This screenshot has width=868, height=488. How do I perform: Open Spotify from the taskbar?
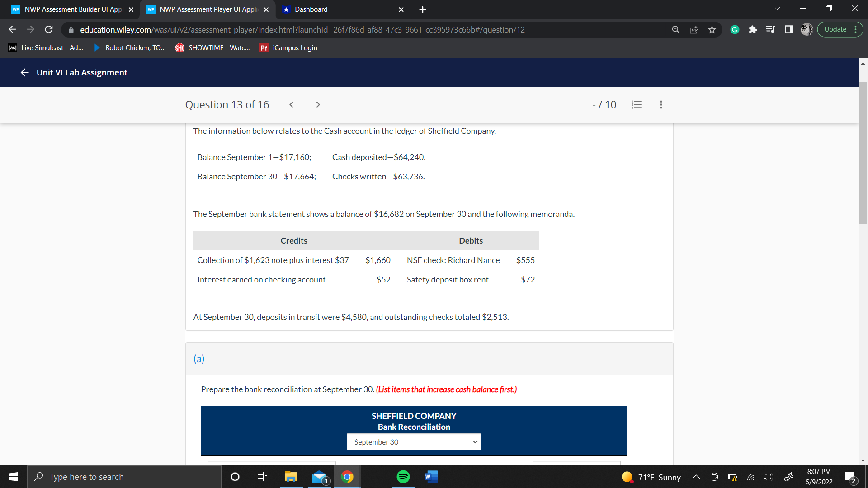(402, 476)
